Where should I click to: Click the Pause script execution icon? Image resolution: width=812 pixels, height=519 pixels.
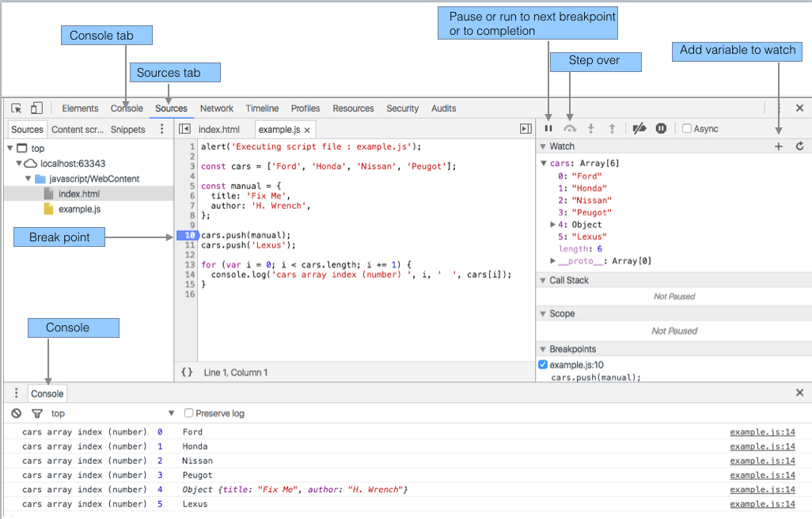click(x=548, y=128)
